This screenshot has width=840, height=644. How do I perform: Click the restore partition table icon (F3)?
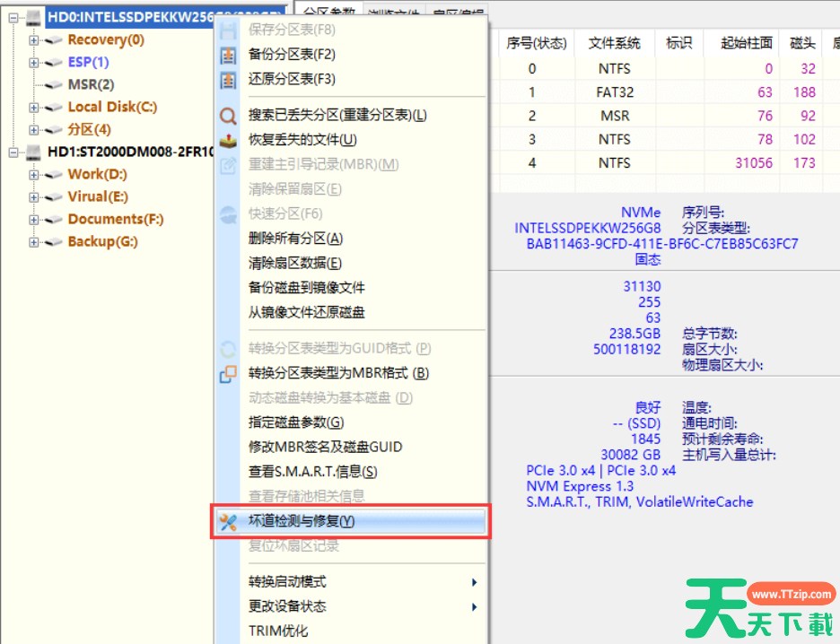pyautogui.click(x=228, y=80)
